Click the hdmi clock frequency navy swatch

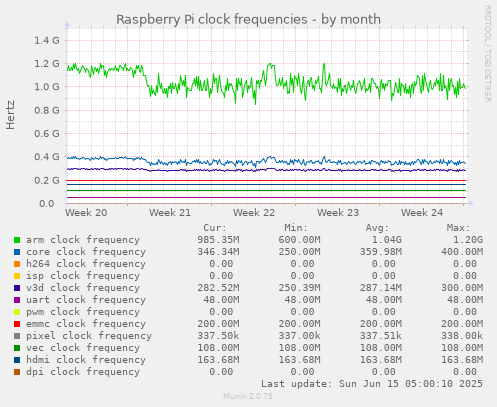pos(17,360)
